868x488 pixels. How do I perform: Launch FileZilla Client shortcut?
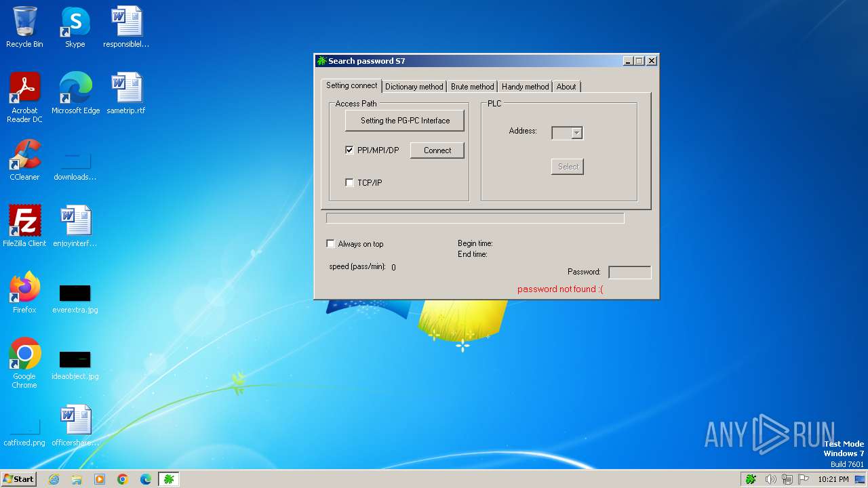coord(24,226)
